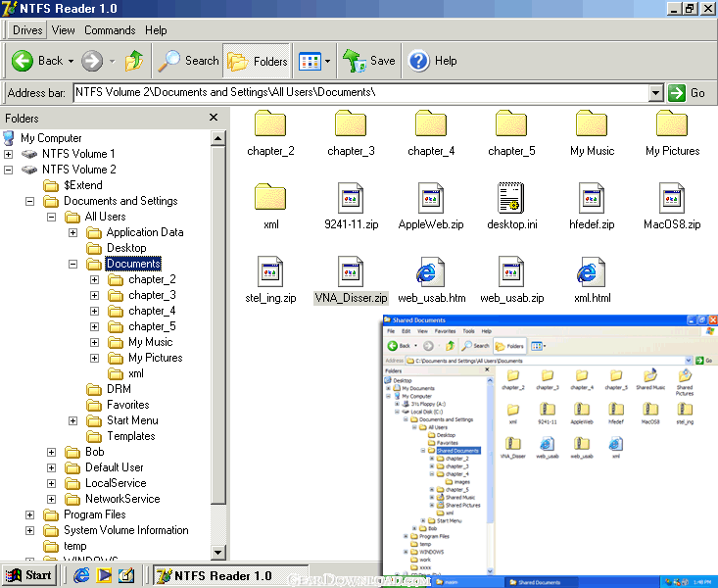This screenshot has height=588, width=718.
Task: Select VNA_Disser.zip file icon
Action: [351, 271]
